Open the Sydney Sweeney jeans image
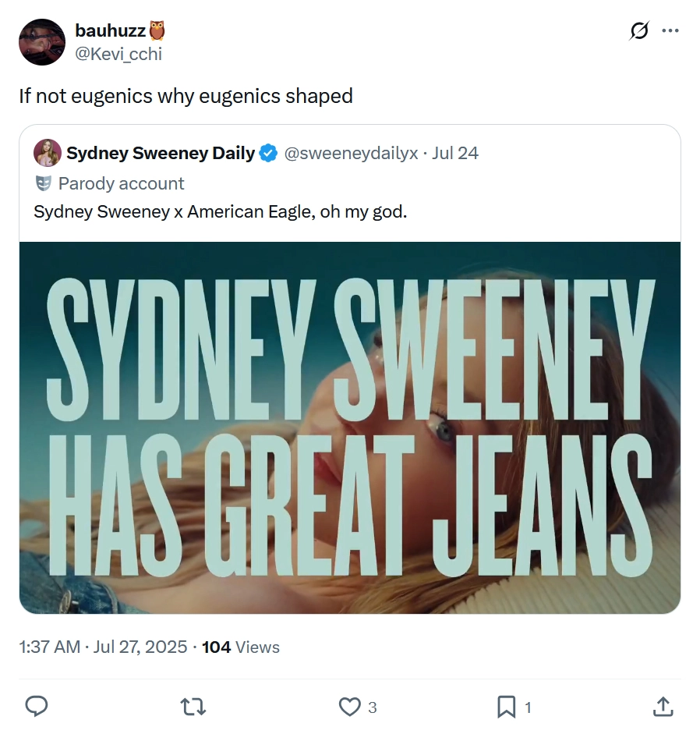The image size is (700, 734). point(350,427)
